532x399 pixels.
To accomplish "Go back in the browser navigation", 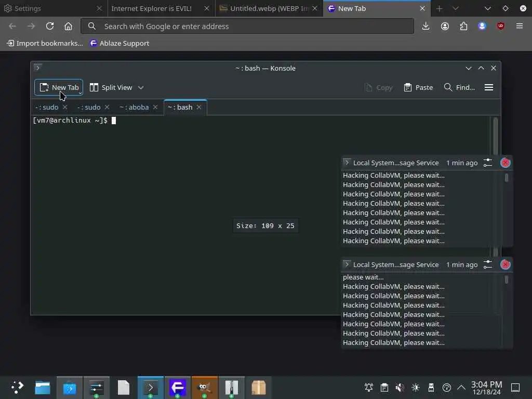I will pyautogui.click(x=12, y=26).
